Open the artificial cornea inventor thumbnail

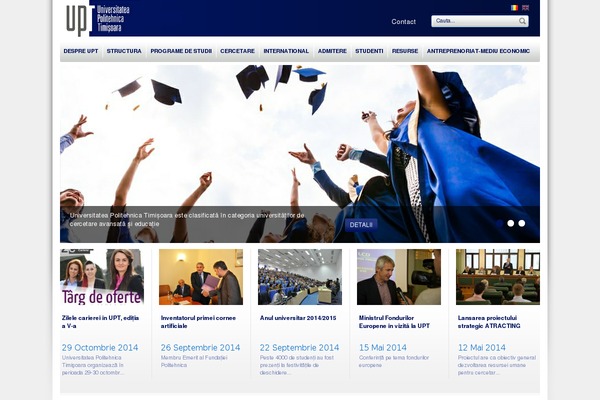201,277
